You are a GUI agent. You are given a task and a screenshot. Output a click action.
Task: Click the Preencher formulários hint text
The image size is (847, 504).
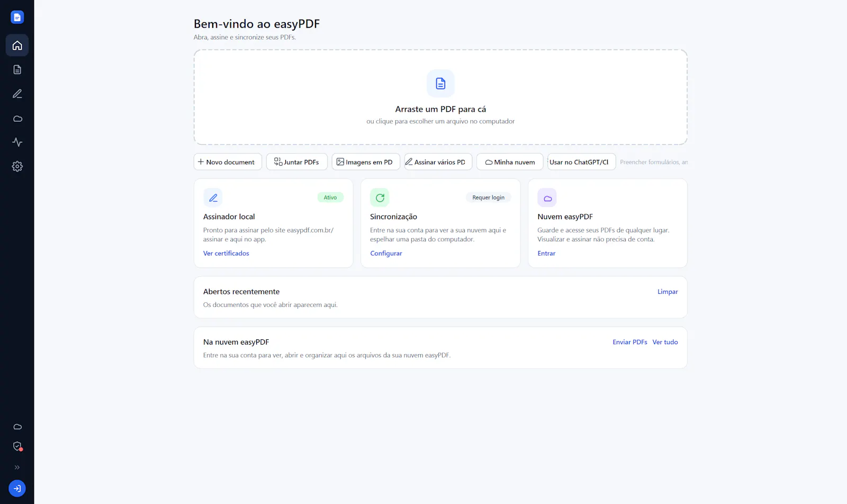[654, 162]
